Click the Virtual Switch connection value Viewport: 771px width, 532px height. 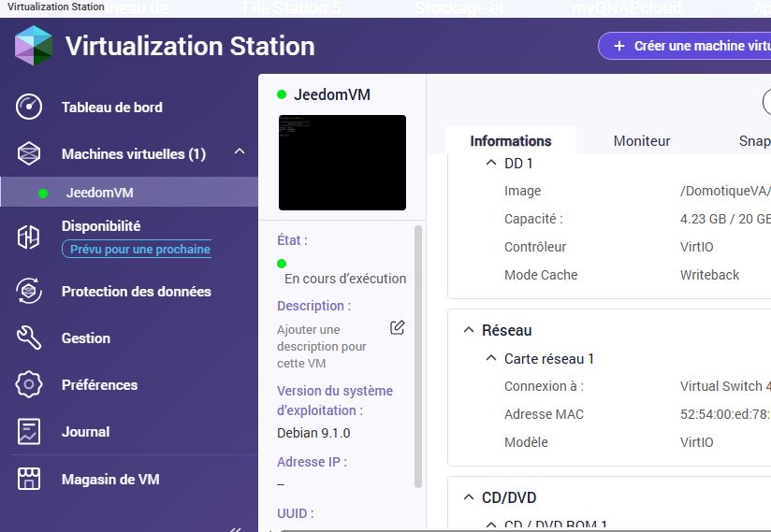tap(725, 386)
